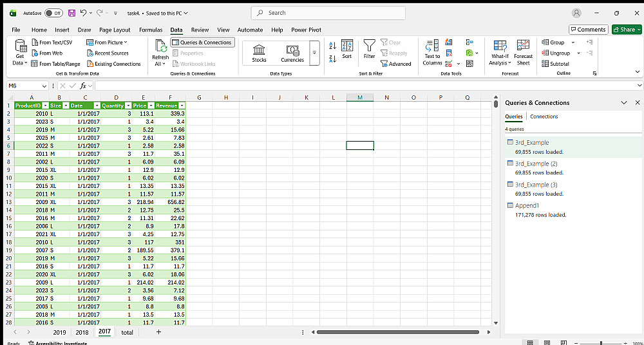Viewport: 644px width, 345px height.
Task: Click Accessibility: Investigate in status bar
Action: [x=57, y=343]
